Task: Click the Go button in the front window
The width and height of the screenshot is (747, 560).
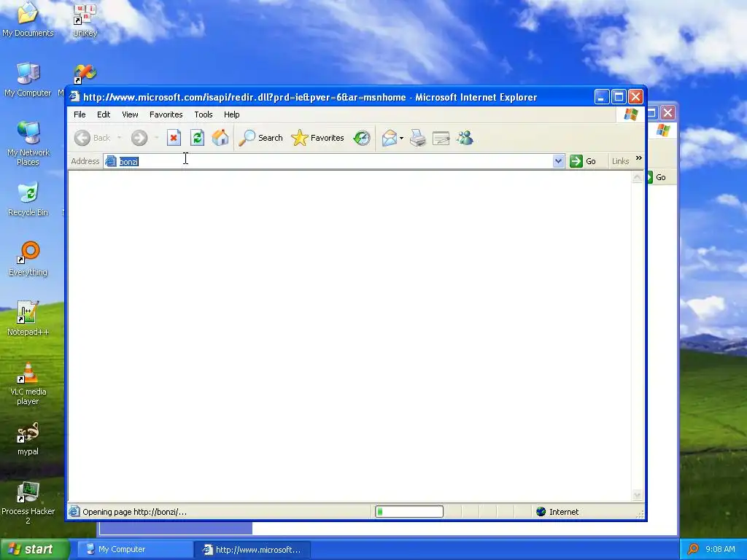Action: point(583,161)
